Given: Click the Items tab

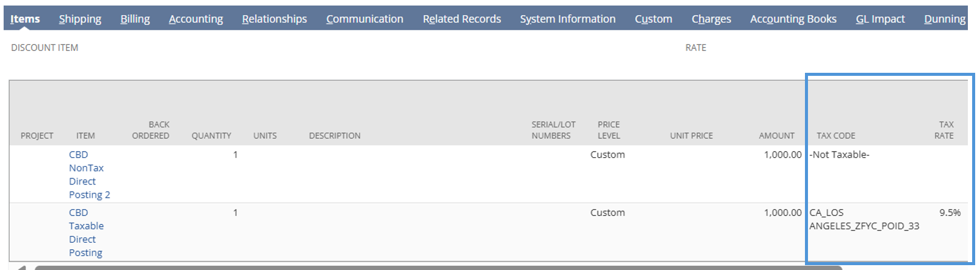Looking at the screenshot, I should click(25, 19).
